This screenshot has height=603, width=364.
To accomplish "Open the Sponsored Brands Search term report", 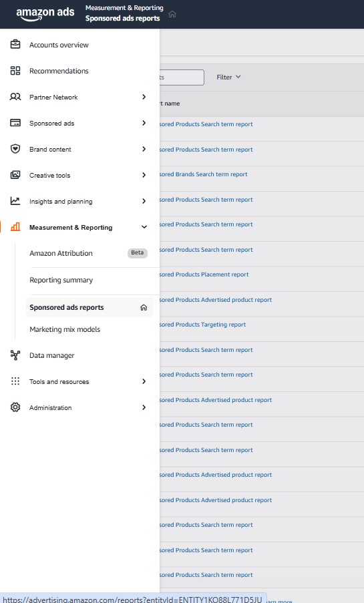I will pyautogui.click(x=204, y=174).
